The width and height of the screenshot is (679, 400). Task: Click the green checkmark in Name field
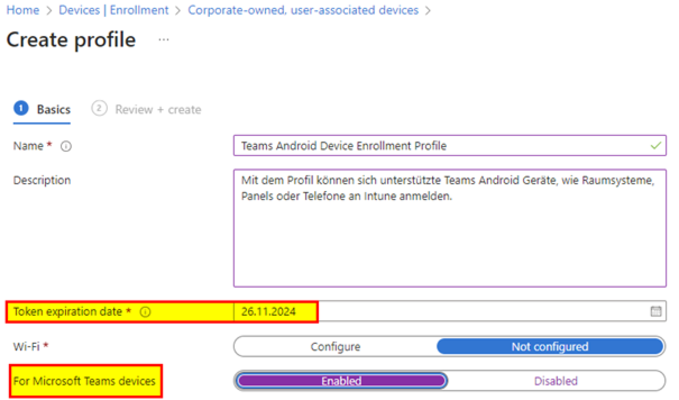tap(656, 145)
